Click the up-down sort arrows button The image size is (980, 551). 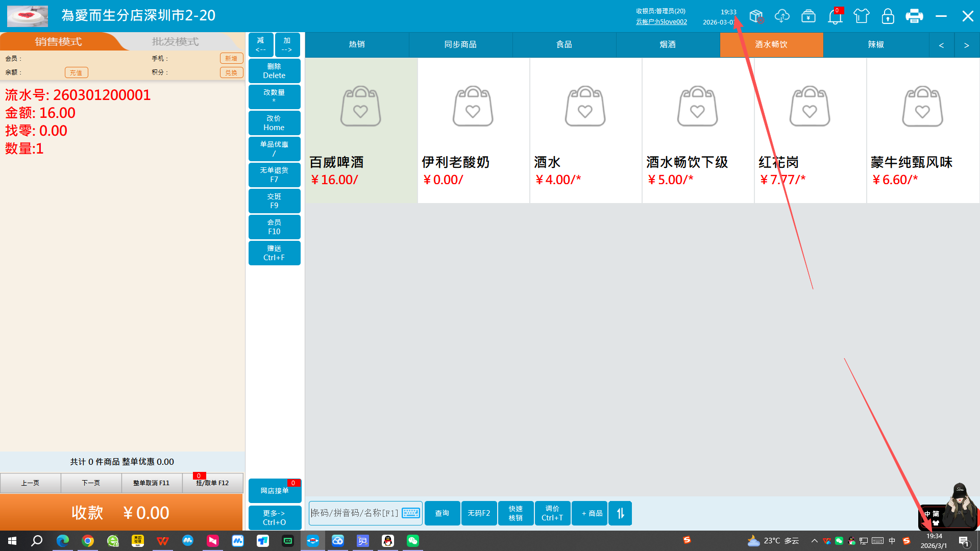coord(620,513)
